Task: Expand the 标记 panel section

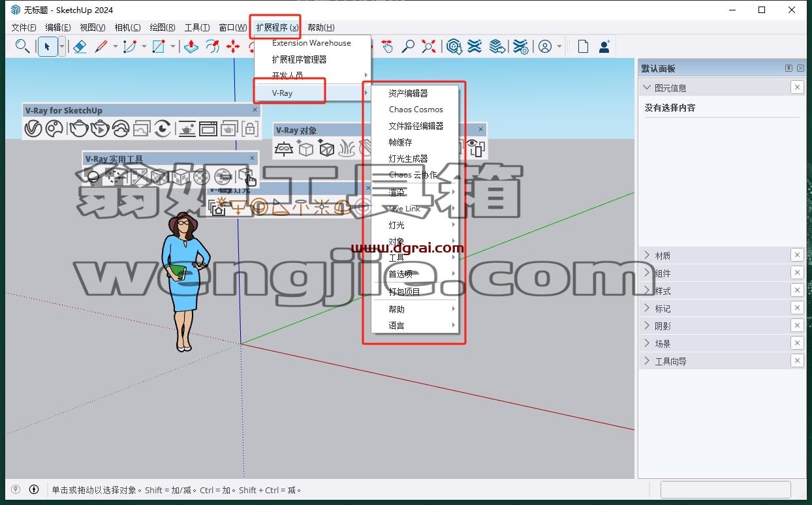Action: click(647, 308)
